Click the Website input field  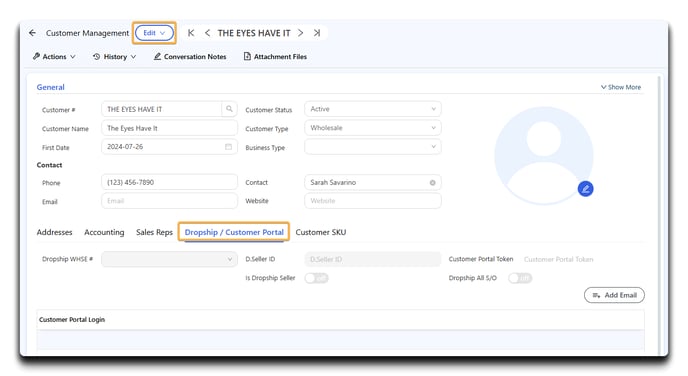point(373,201)
